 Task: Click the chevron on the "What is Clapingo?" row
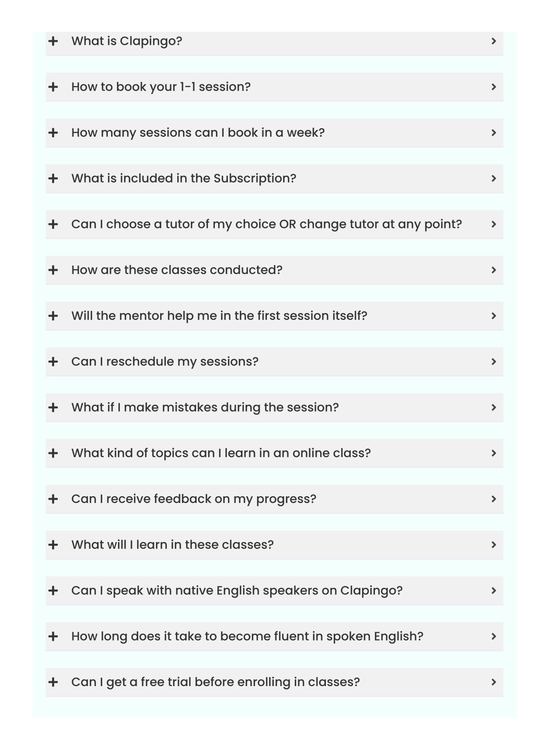[493, 41]
